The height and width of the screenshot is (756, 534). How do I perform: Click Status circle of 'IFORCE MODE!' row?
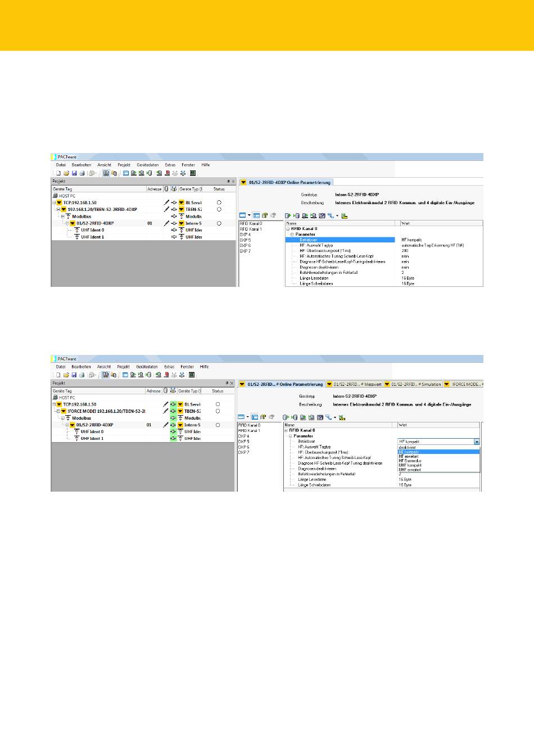coord(218,411)
